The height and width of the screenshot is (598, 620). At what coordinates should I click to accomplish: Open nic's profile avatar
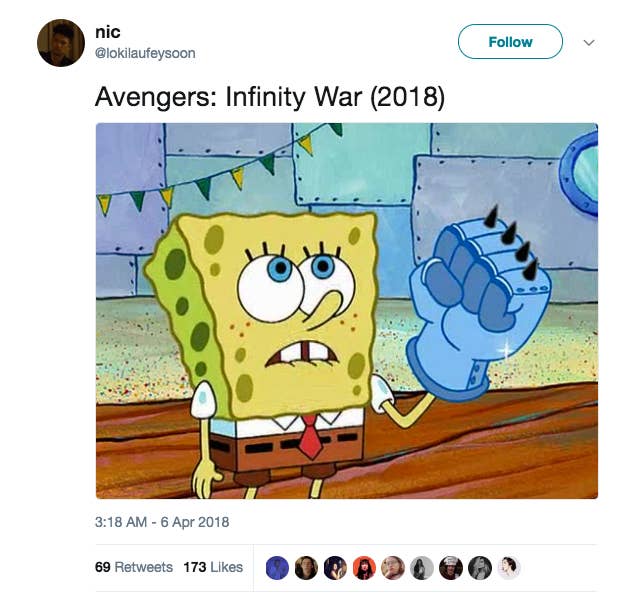[x=61, y=43]
